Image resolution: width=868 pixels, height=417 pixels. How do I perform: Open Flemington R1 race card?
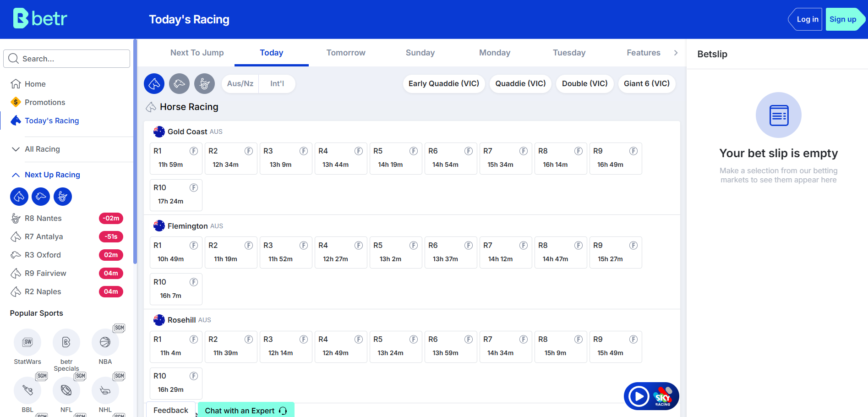click(x=176, y=252)
